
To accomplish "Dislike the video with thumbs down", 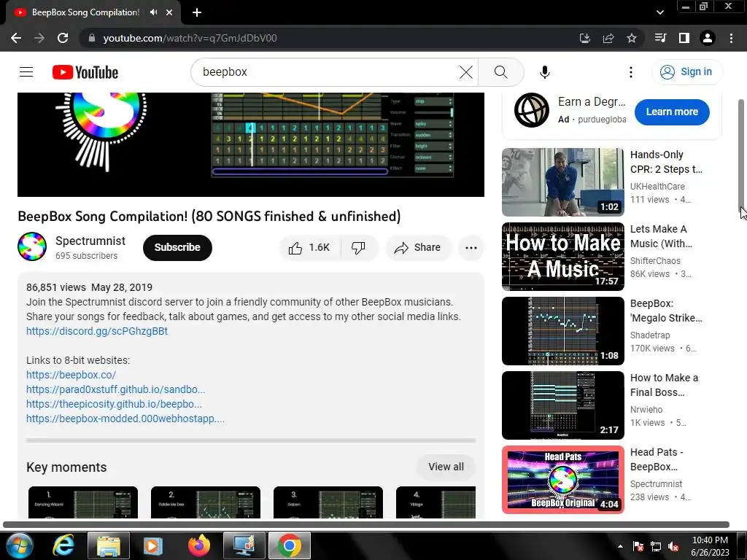I will (x=358, y=248).
